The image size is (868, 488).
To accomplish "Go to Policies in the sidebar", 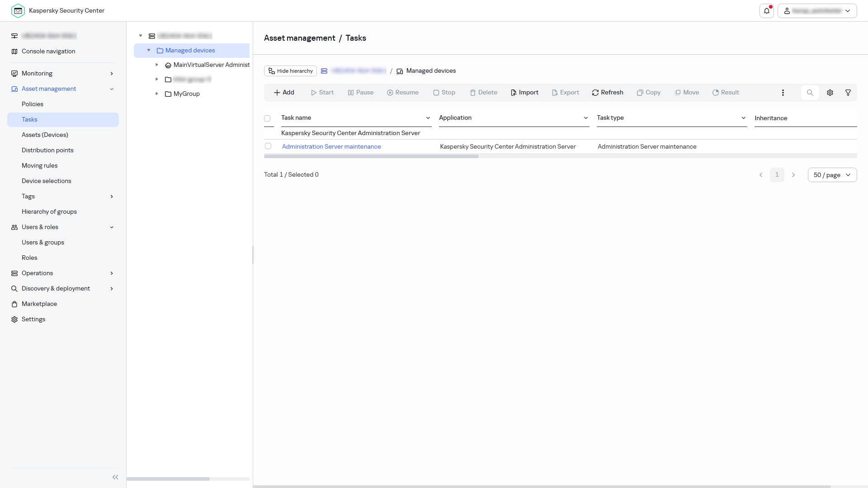I will click(x=33, y=104).
